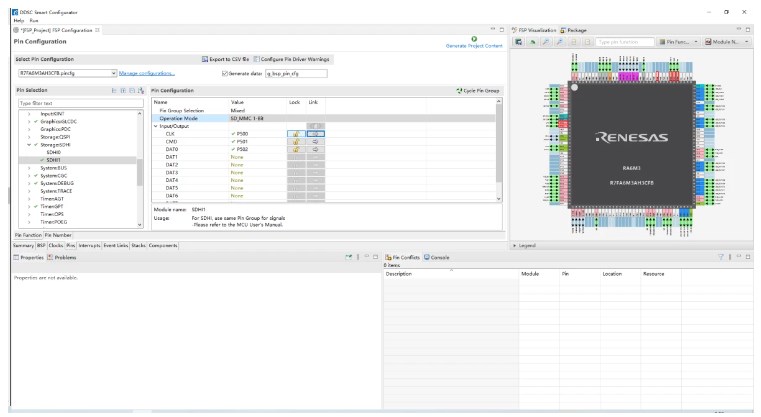Click the zoom in magnifier in Package toolbar
761x417 pixels.
[546, 42]
